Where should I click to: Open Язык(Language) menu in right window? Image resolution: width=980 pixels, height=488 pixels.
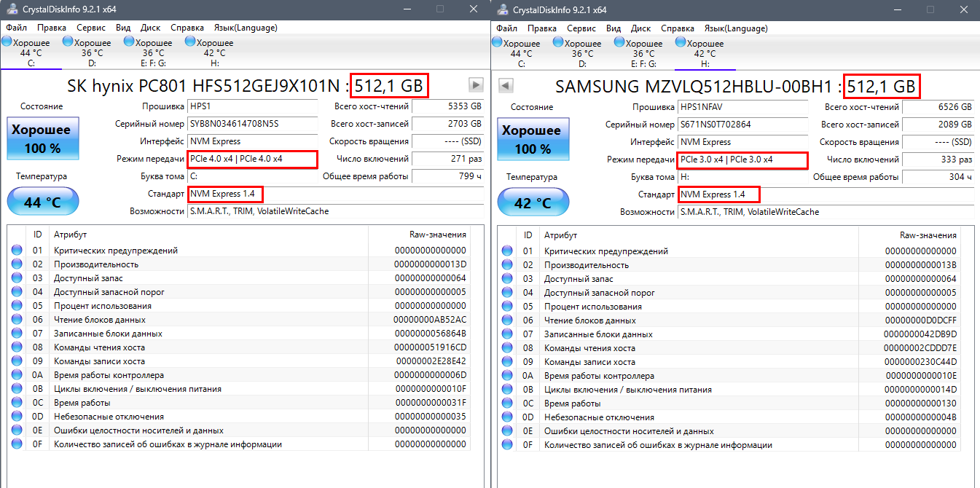pyautogui.click(x=736, y=28)
